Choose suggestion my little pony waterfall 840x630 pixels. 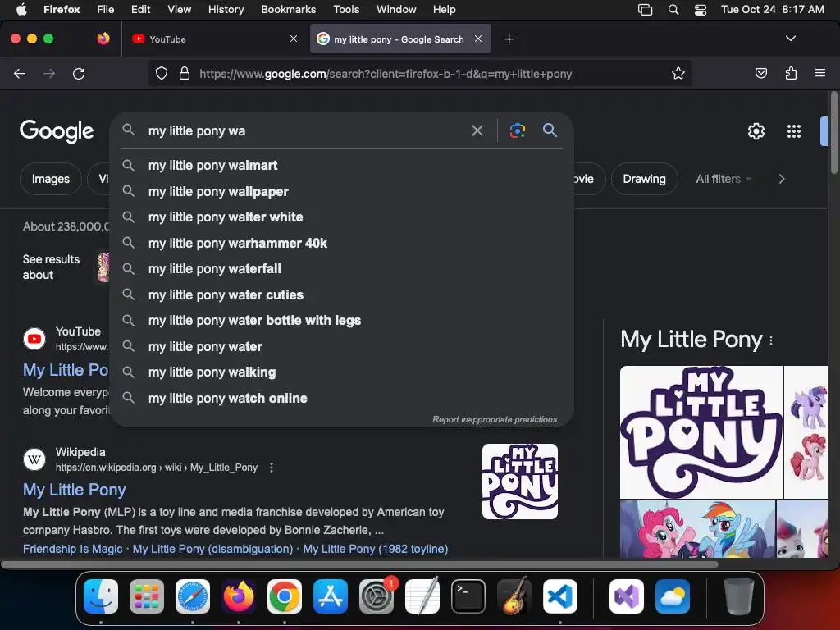(x=342, y=269)
